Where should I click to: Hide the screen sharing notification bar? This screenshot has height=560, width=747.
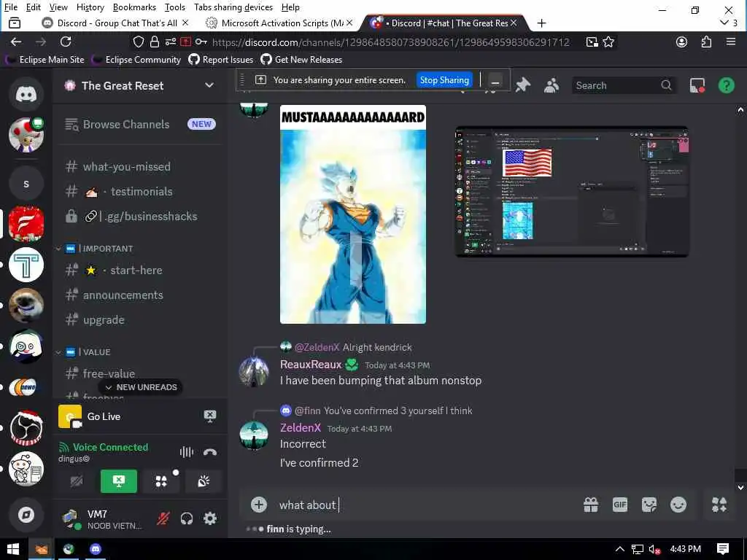point(495,81)
